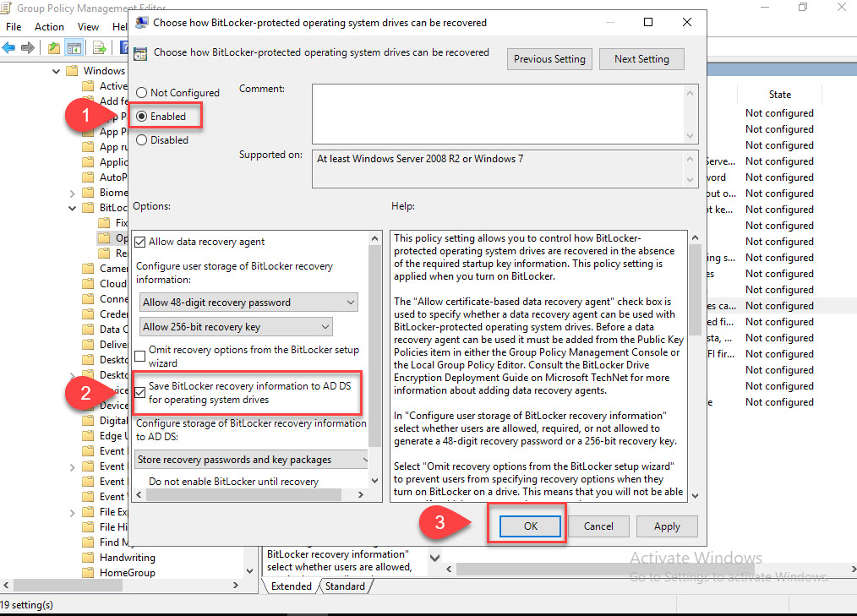Image resolution: width=857 pixels, height=616 pixels.
Task: Switch to the Extended tab
Action: pos(292,586)
